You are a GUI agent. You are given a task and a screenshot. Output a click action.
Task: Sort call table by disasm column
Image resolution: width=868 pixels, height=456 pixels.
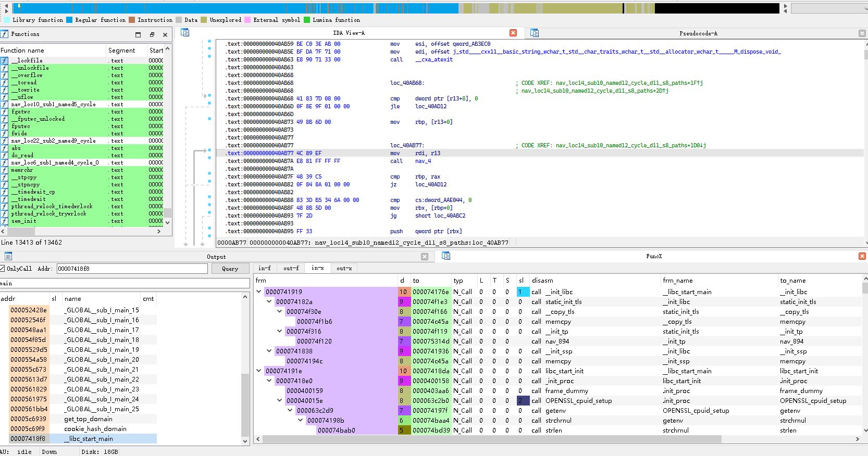pyautogui.click(x=594, y=281)
